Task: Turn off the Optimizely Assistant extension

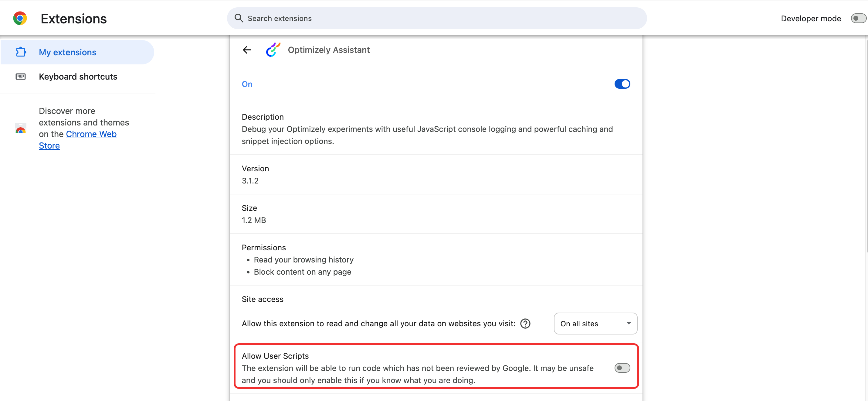Action: [622, 84]
